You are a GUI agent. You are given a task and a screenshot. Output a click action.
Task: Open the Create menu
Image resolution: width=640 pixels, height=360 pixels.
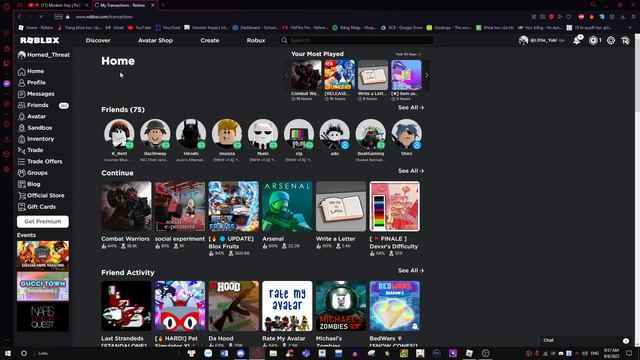click(210, 40)
